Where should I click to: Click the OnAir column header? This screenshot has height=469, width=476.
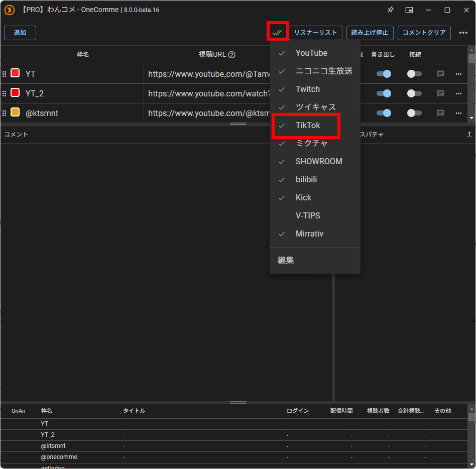click(x=19, y=411)
